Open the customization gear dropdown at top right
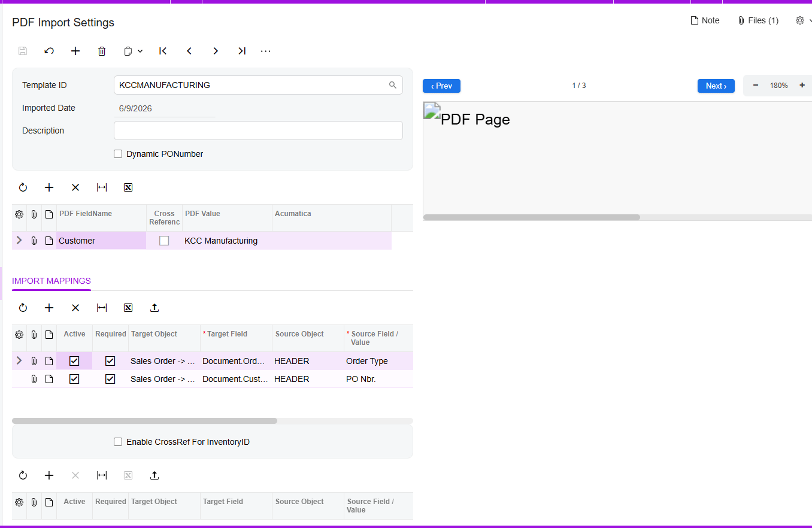The width and height of the screenshot is (812, 528). 803,20
